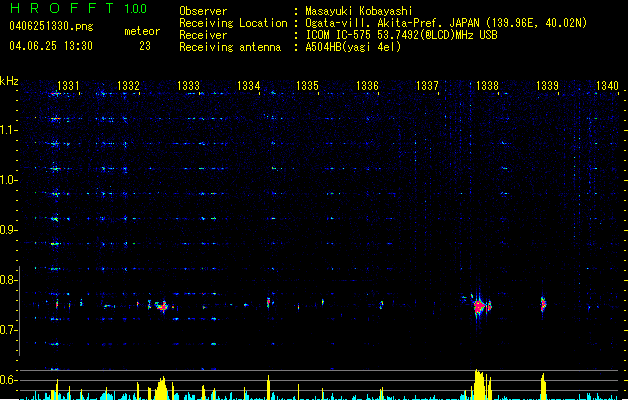Click the Receiver label
629x400 pixels.
(x=203, y=35)
